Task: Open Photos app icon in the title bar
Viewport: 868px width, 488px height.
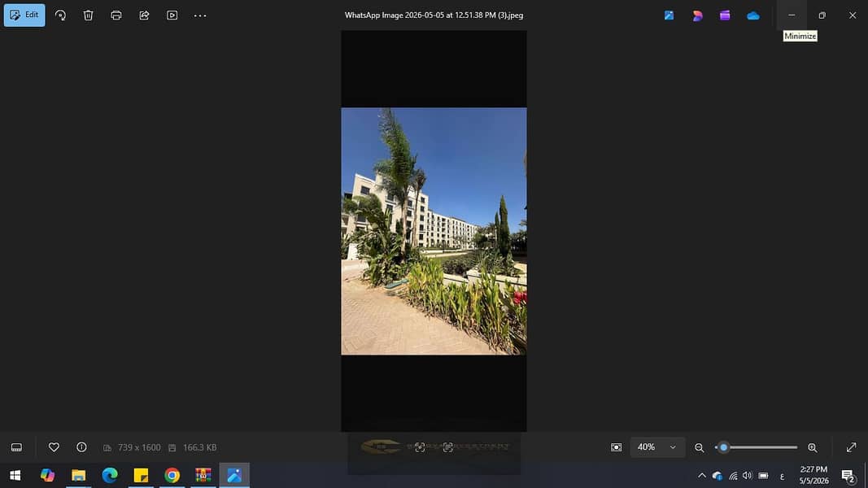Action: pos(669,15)
